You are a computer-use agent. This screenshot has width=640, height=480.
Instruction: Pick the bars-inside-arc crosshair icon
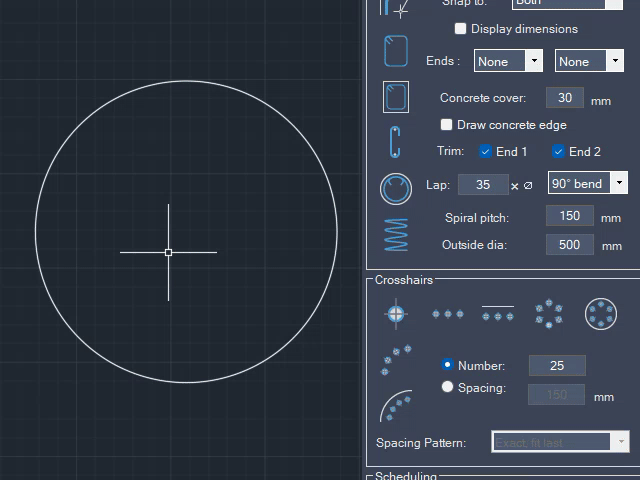click(x=396, y=405)
